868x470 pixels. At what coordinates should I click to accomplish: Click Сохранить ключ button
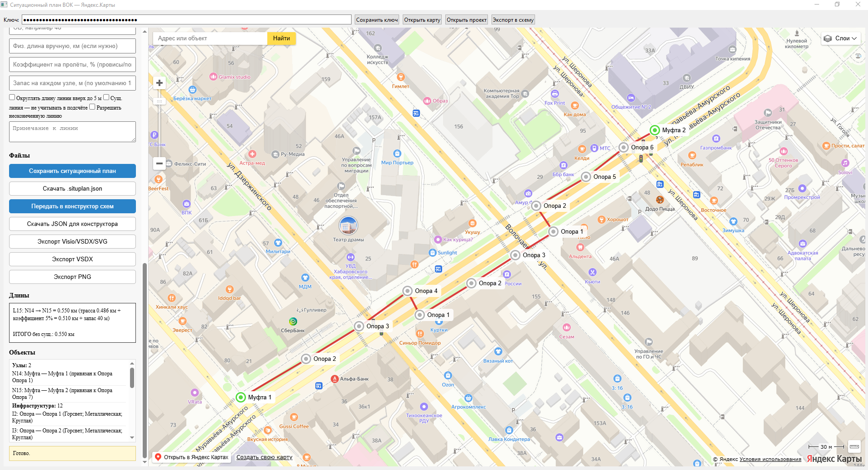coord(377,20)
